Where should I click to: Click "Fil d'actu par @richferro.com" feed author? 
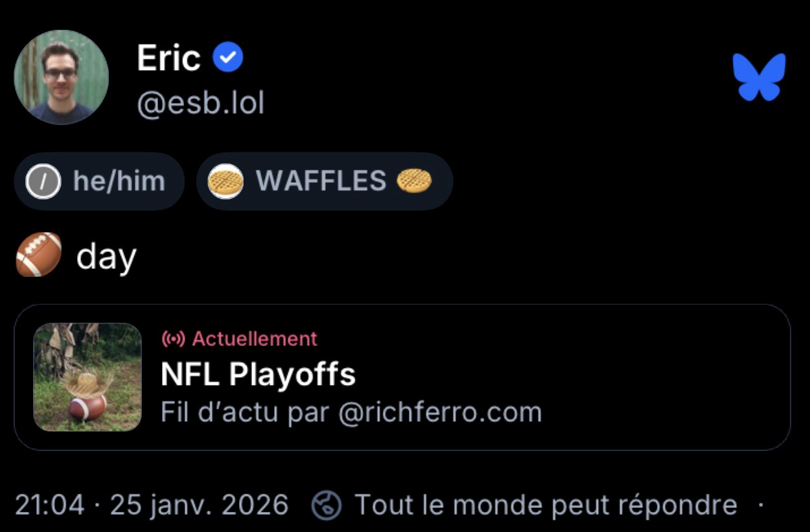click(x=351, y=412)
